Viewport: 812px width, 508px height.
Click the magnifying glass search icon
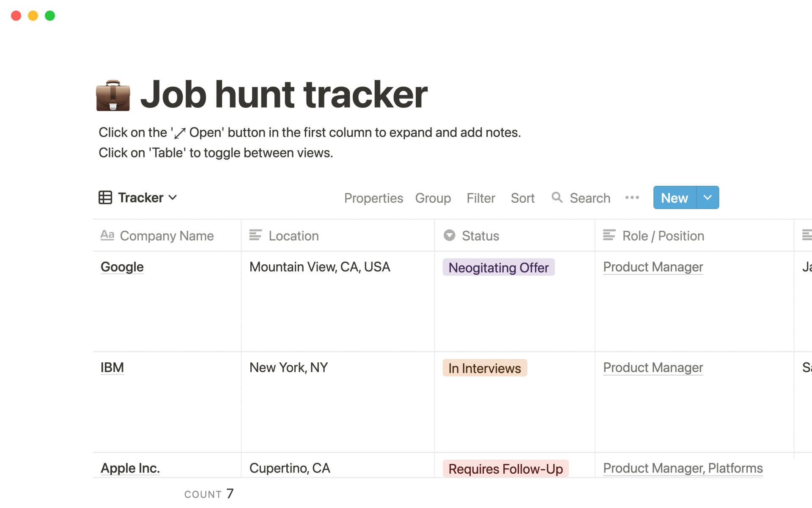tap(557, 197)
